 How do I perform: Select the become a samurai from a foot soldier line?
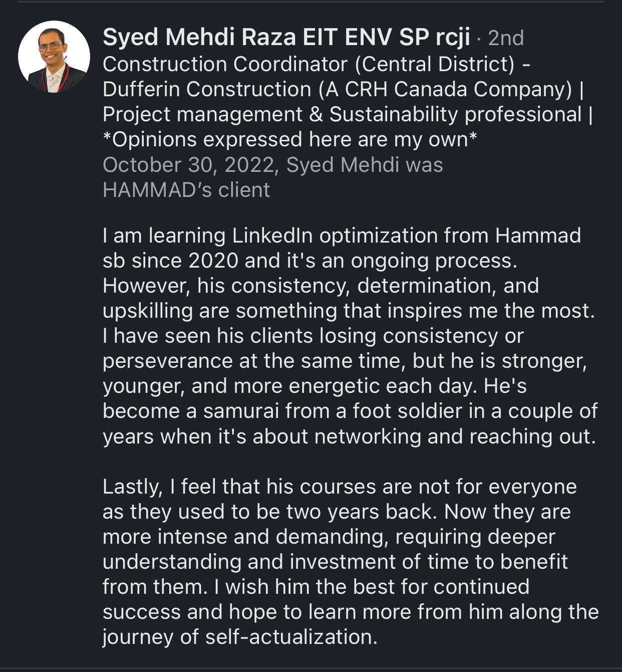(350, 411)
